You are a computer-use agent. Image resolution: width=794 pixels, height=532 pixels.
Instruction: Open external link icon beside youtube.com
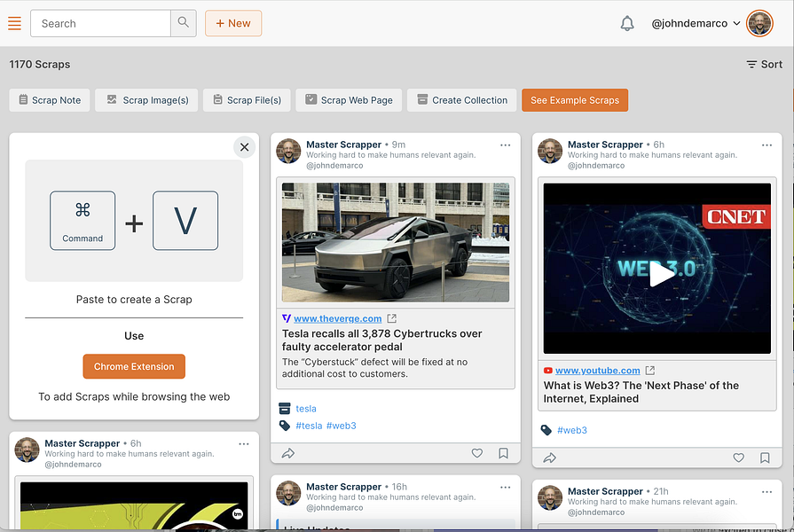coord(650,371)
